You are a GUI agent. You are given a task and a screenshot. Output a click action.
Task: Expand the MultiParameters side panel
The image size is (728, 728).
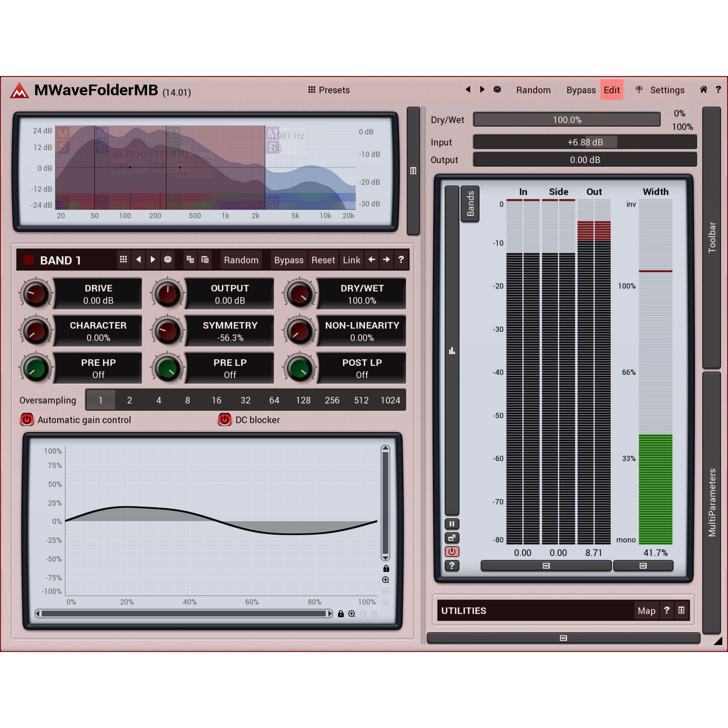(711, 503)
